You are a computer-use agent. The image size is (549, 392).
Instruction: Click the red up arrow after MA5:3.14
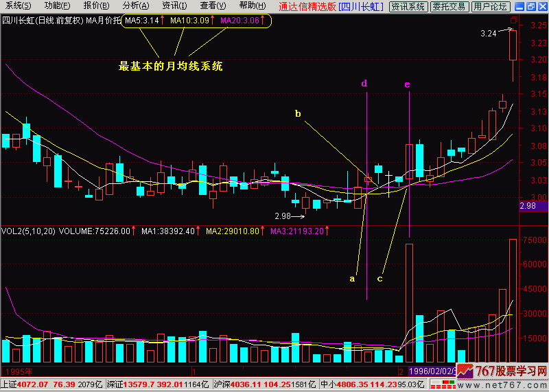(x=163, y=21)
